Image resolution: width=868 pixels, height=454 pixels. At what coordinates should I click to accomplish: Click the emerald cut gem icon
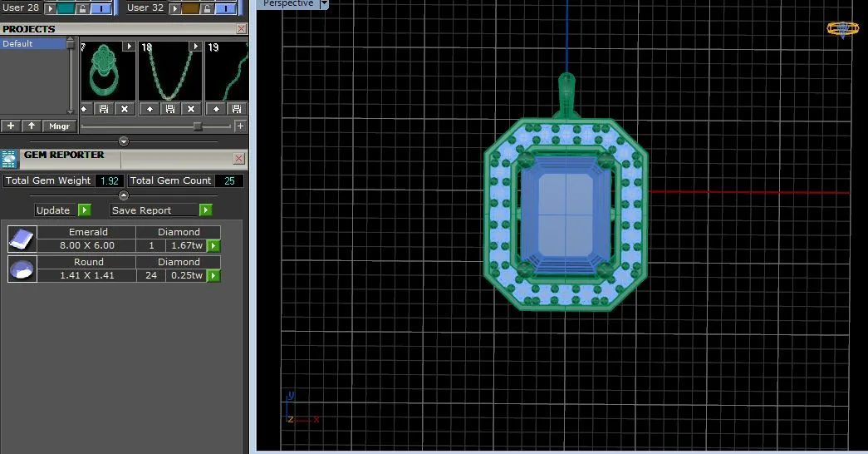(x=22, y=239)
